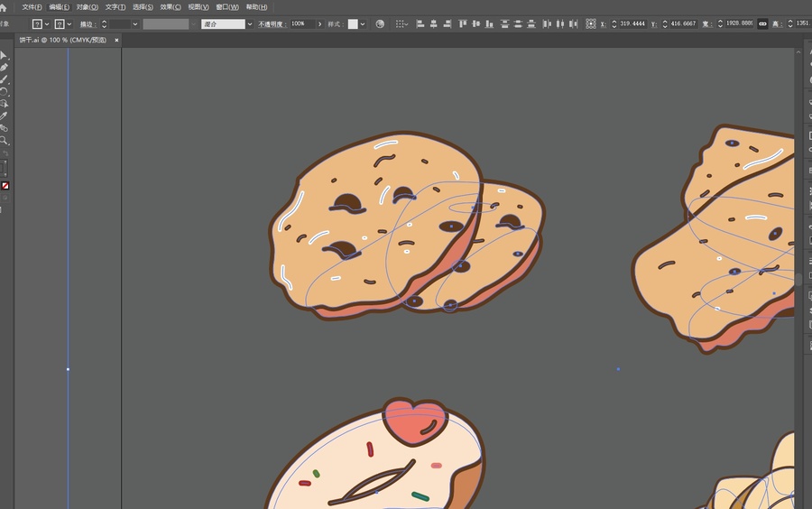Screen dimensions: 812x509
Task: Click the opacity 100% input field
Action: pos(302,23)
